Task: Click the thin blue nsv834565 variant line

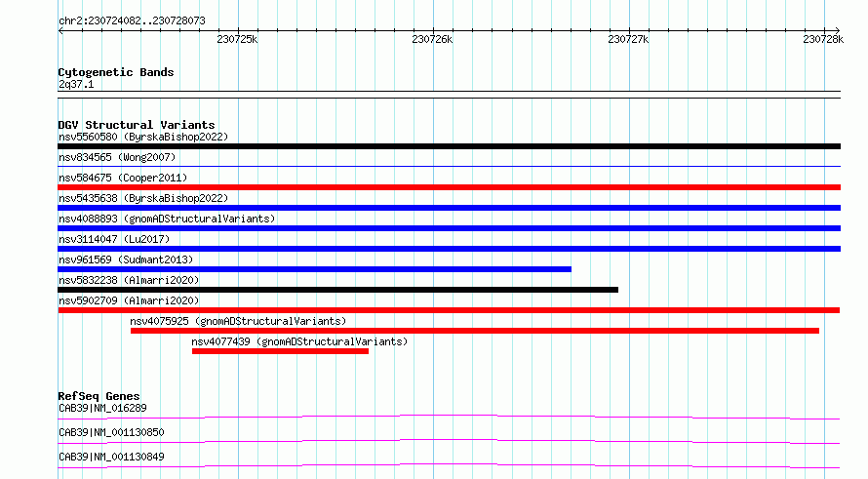Action: click(x=449, y=167)
